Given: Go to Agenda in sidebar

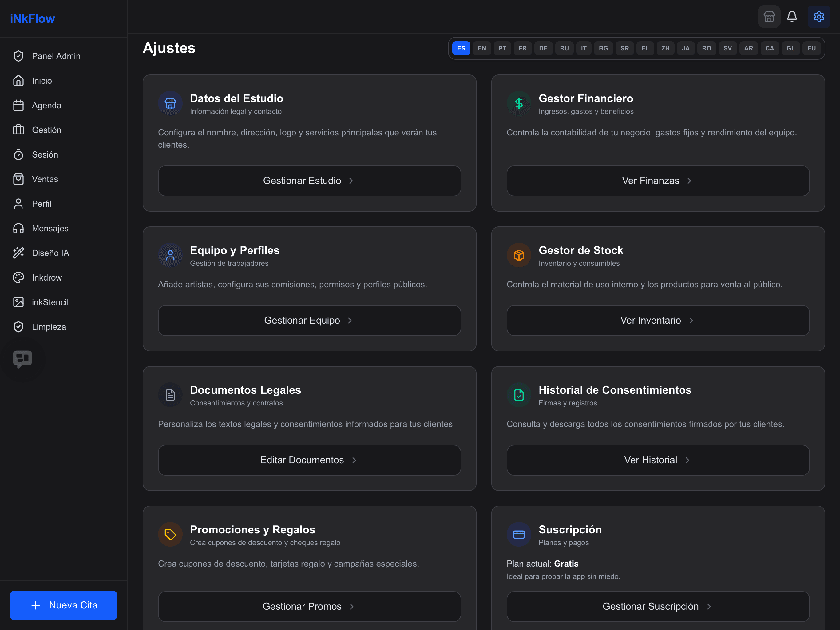Looking at the screenshot, I should pos(46,105).
